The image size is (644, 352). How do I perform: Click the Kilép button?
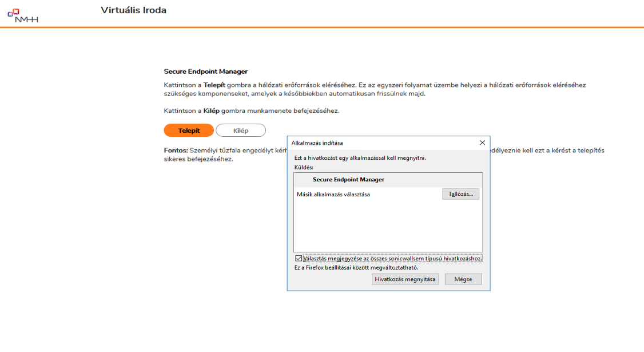click(241, 130)
